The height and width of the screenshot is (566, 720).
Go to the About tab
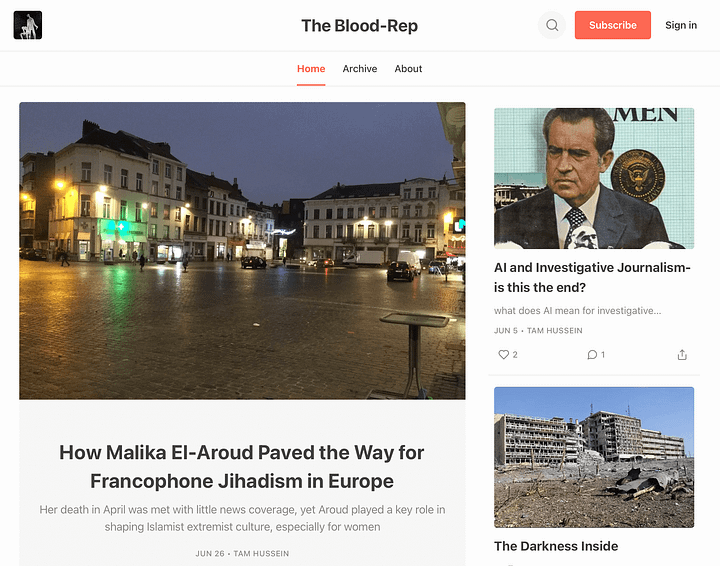pyautogui.click(x=408, y=69)
